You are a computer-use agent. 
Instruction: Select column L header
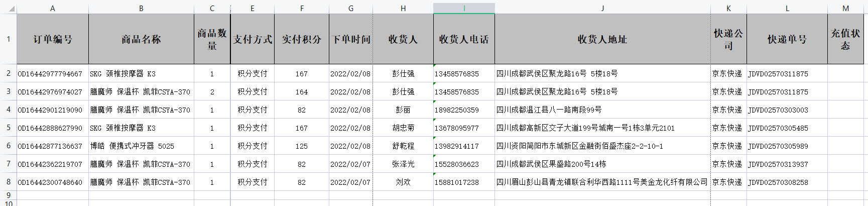click(x=787, y=9)
